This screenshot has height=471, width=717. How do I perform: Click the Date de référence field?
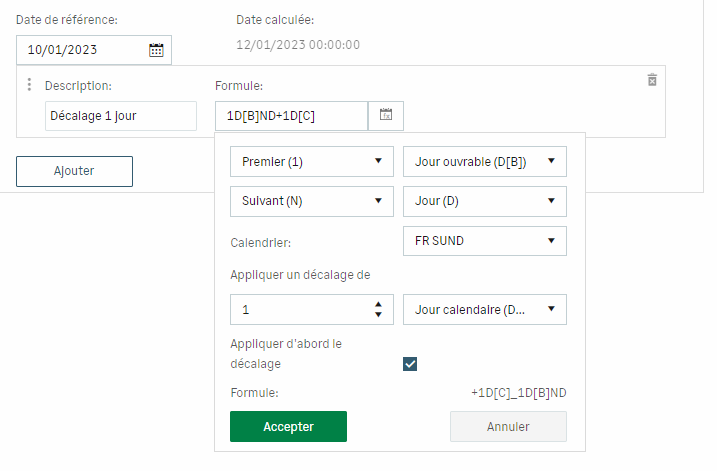tap(82, 50)
